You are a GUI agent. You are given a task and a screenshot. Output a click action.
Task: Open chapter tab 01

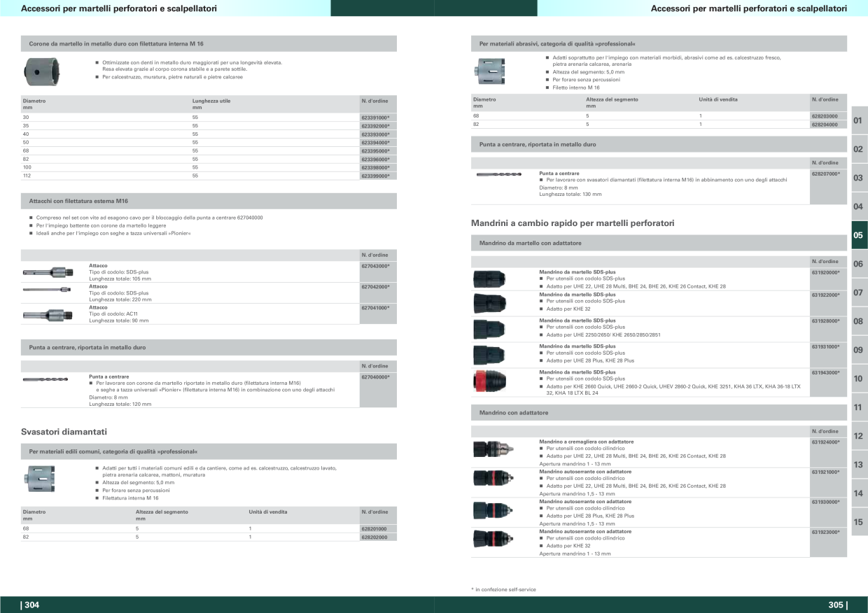point(859,120)
